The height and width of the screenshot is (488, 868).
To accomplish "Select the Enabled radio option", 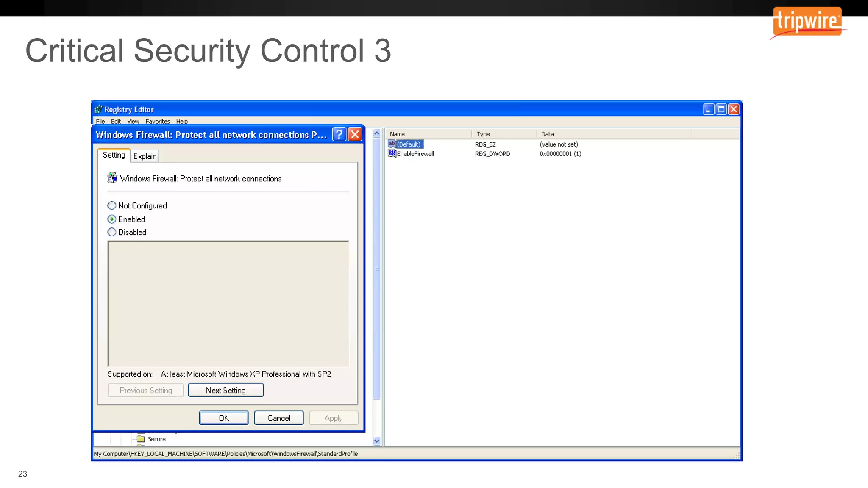I will (112, 219).
